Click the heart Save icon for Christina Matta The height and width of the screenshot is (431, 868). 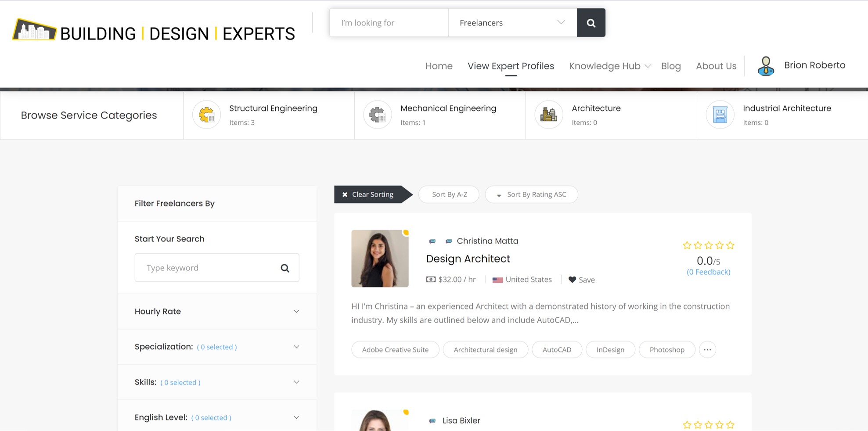tap(572, 280)
